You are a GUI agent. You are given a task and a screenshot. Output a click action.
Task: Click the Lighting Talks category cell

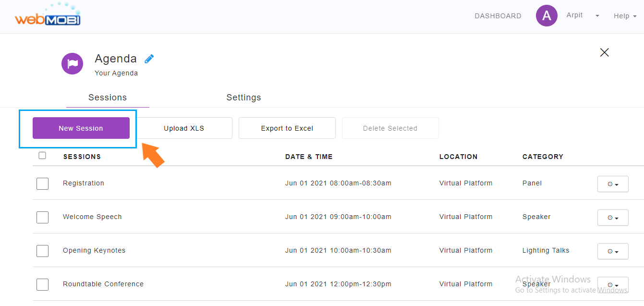546,250
